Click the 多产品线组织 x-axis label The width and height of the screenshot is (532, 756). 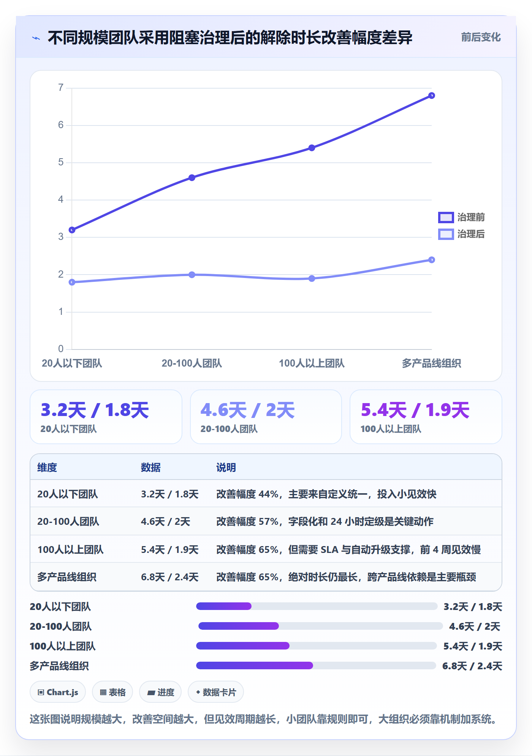[x=432, y=363]
